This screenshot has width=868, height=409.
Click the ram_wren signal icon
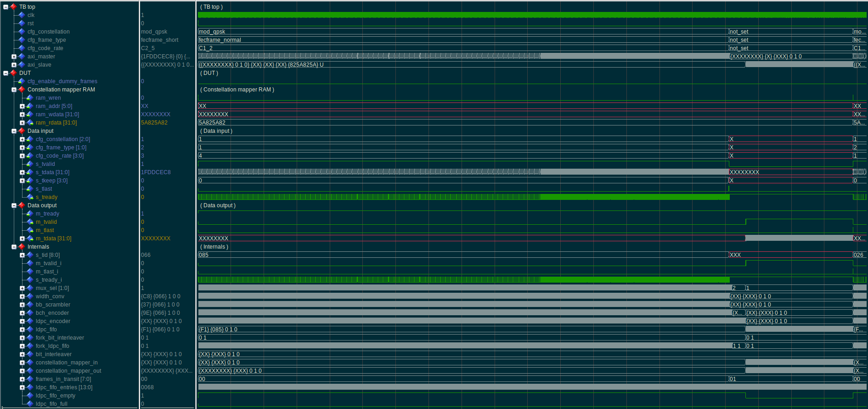tap(30, 98)
